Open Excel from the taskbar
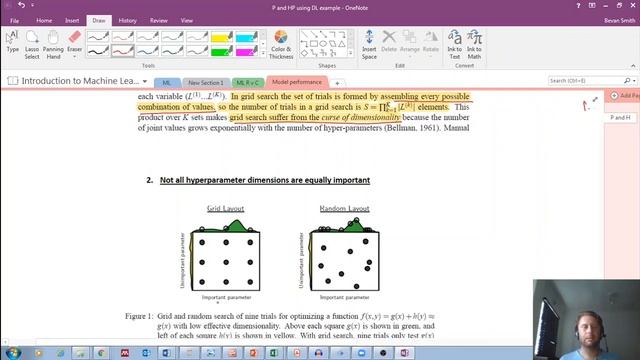 tap(273, 353)
